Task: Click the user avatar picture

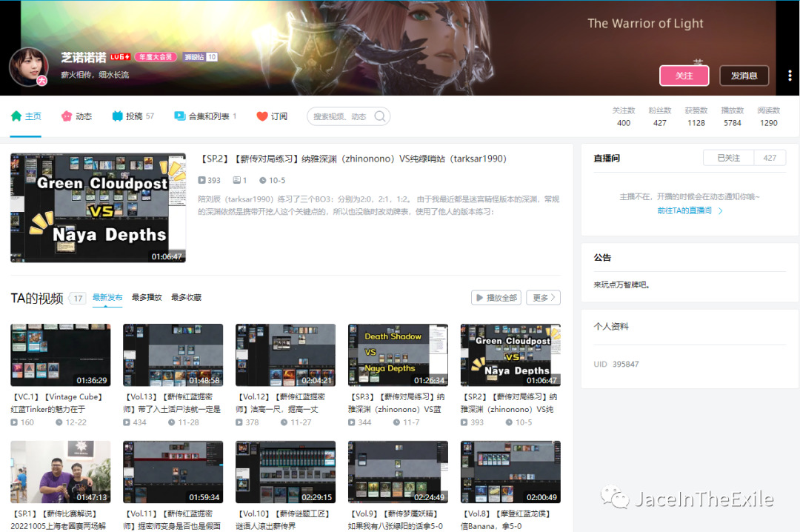Action: click(29, 67)
